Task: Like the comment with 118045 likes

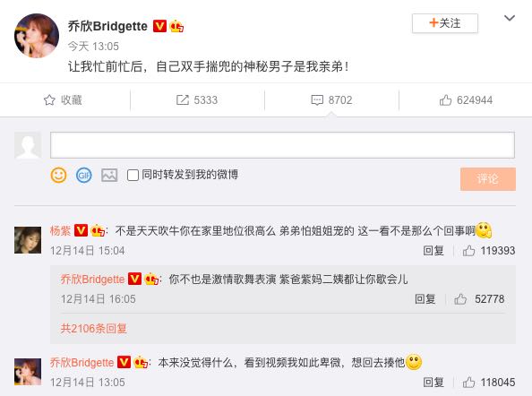Action: pyautogui.click(x=469, y=383)
